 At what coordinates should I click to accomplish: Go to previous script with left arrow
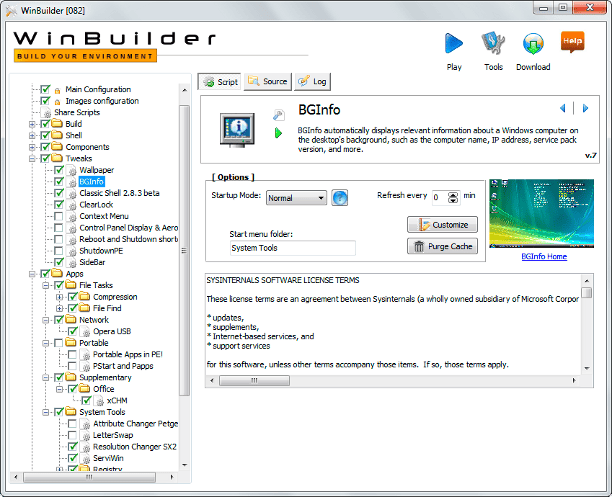click(x=562, y=108)
